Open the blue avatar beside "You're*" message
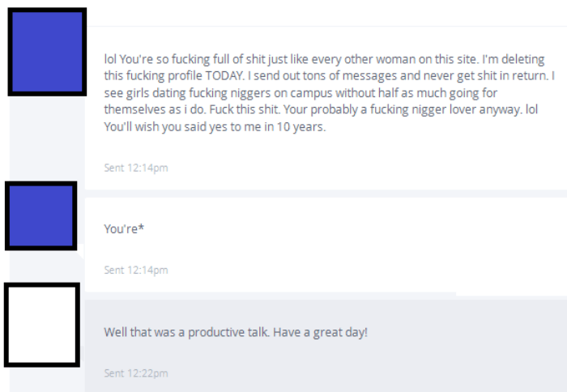Image resolution: width=567 pixels, height=392 pixels. tap(40, 215)
